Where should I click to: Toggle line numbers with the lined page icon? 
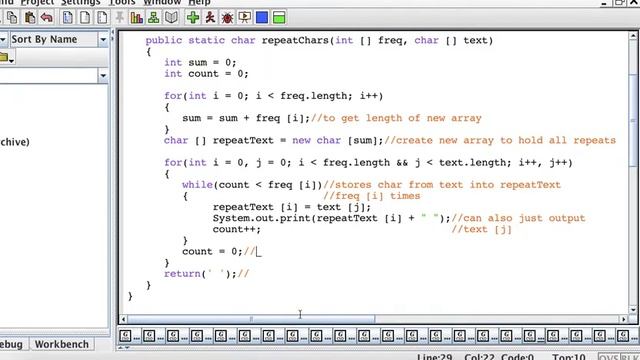coord(102,18)
